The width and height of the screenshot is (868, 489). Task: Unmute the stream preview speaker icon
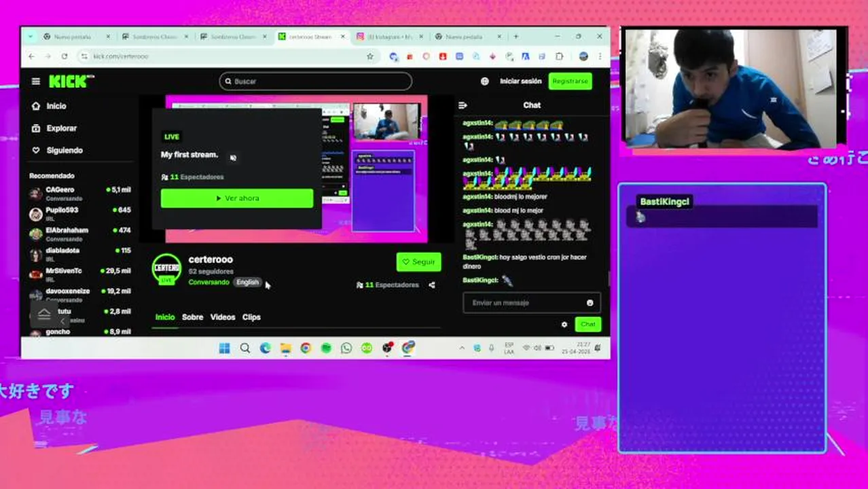click(x=233, y=158)
